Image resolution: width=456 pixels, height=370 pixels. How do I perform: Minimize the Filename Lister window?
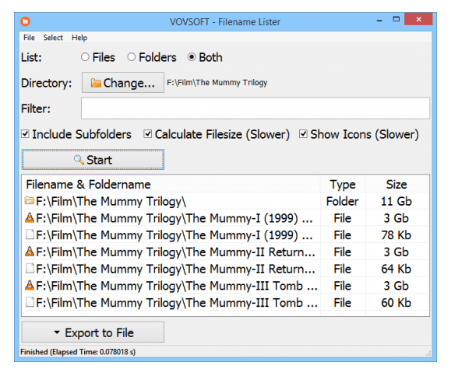click(x=379, y=20)
